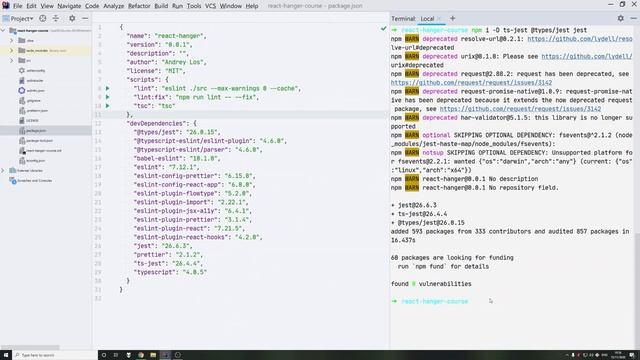640x360 pixels.
Task: Open the Run menu
Action: (x=177, y=6)
